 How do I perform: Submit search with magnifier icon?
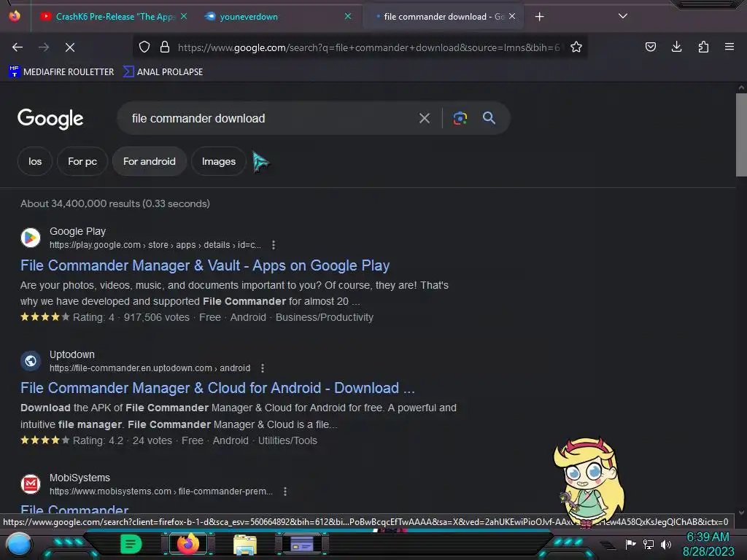coord(489,118)
